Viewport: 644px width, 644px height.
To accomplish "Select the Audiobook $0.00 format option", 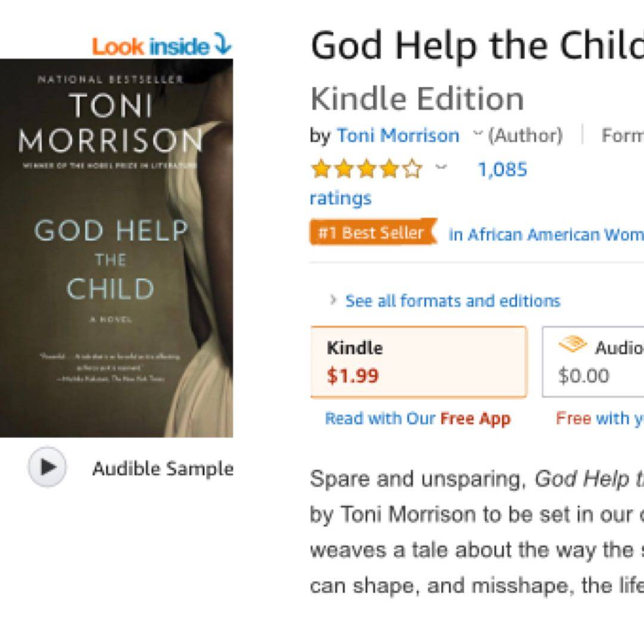I will point(593,361).
